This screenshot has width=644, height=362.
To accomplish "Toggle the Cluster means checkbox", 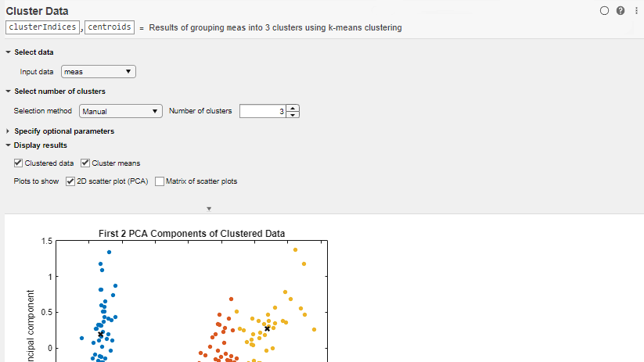I will [86, 163].
